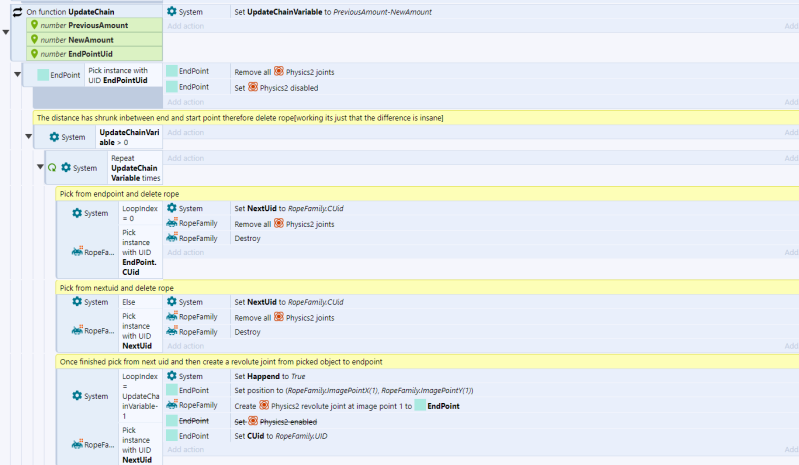
Task: Select 'number PreviousAmount' parameter row
Action: point(95,25)
